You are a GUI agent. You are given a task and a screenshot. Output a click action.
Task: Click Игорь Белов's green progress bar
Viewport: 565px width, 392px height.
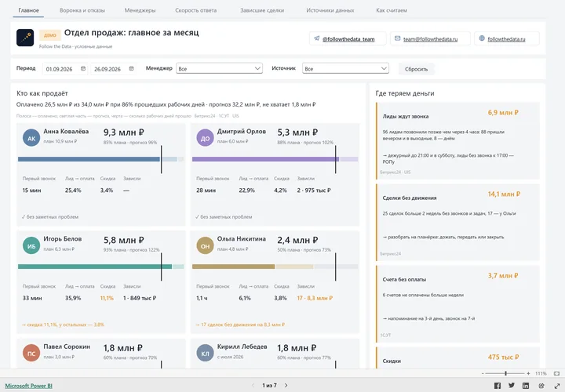(95, 267)
